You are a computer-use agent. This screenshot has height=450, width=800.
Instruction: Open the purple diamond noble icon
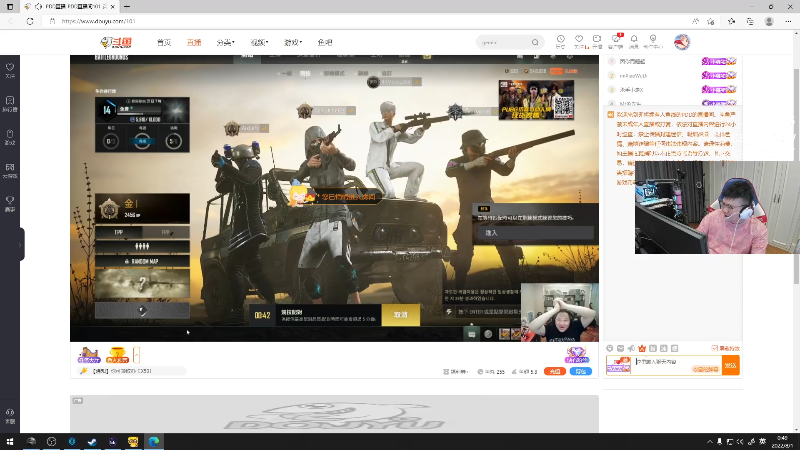(x=577, y=355)
